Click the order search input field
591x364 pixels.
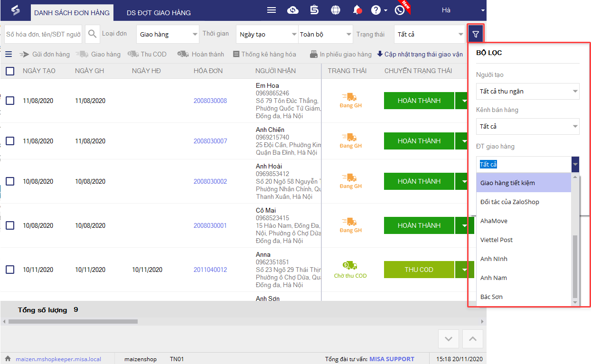pos(43,34)
